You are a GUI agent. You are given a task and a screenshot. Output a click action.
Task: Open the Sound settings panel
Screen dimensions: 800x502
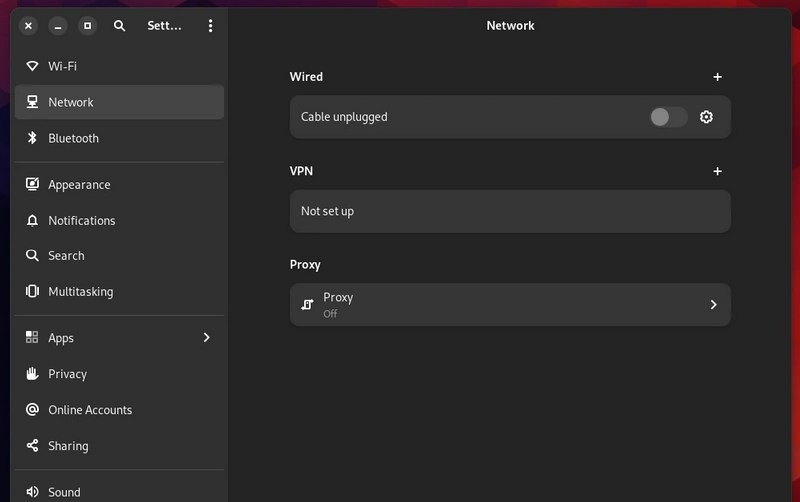click(x=64, y=491)
